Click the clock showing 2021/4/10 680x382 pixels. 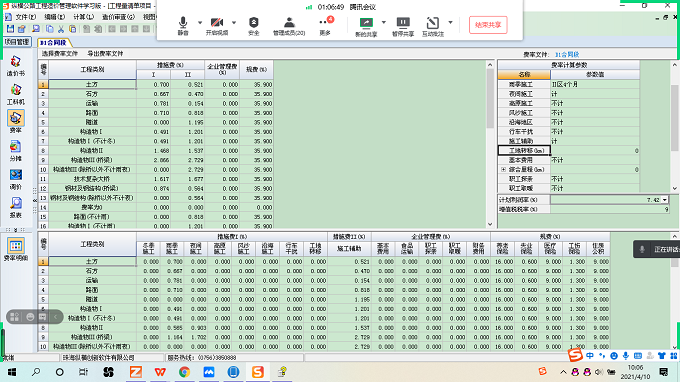click(x=635, y=372)
